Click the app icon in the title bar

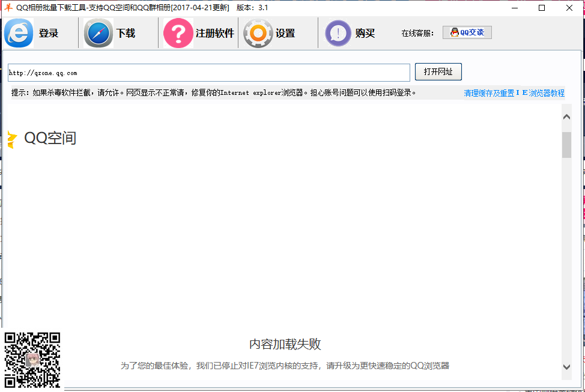click(x=7, y=8)
